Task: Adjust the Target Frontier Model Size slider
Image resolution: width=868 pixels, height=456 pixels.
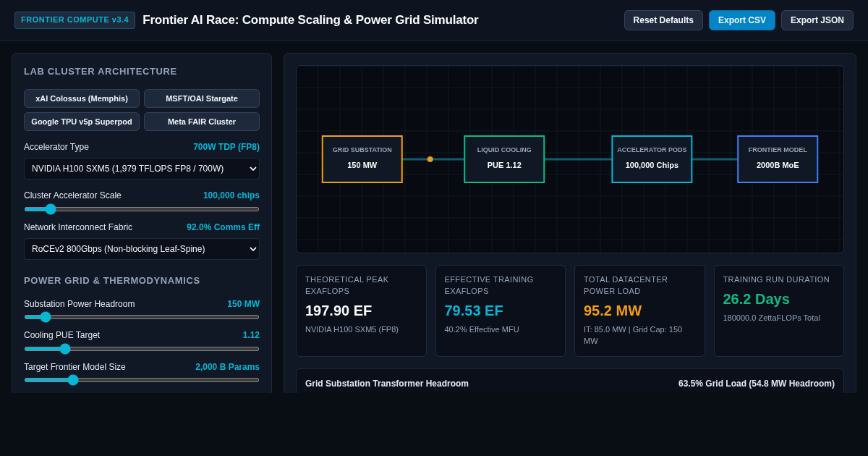Action: [x=142, y=380]
